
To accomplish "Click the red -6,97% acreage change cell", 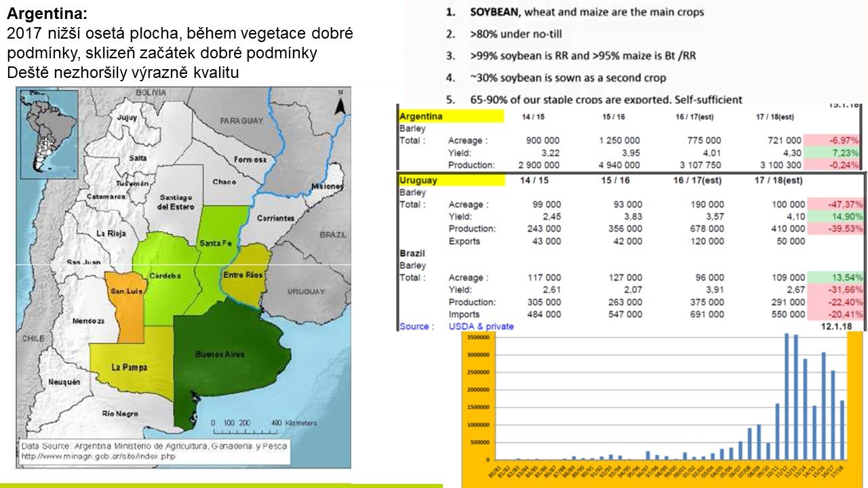I will pos(833,140).
